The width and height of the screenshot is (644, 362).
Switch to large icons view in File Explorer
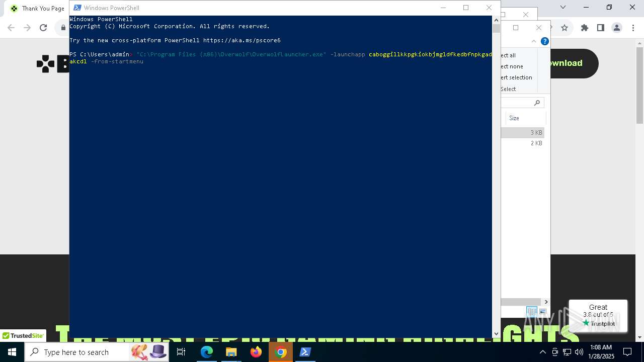point(543,312)
